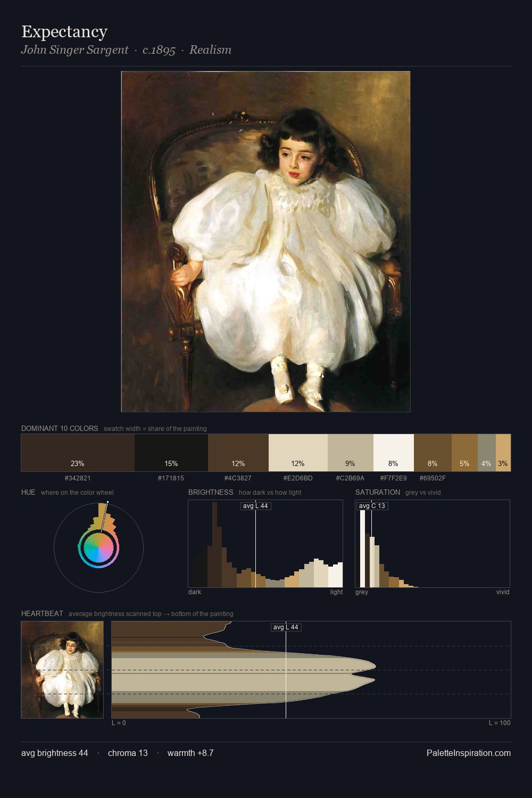Click the saturation histogram chart
The width and height of the screenshot is (532, 798).
(x=433, y=544)
